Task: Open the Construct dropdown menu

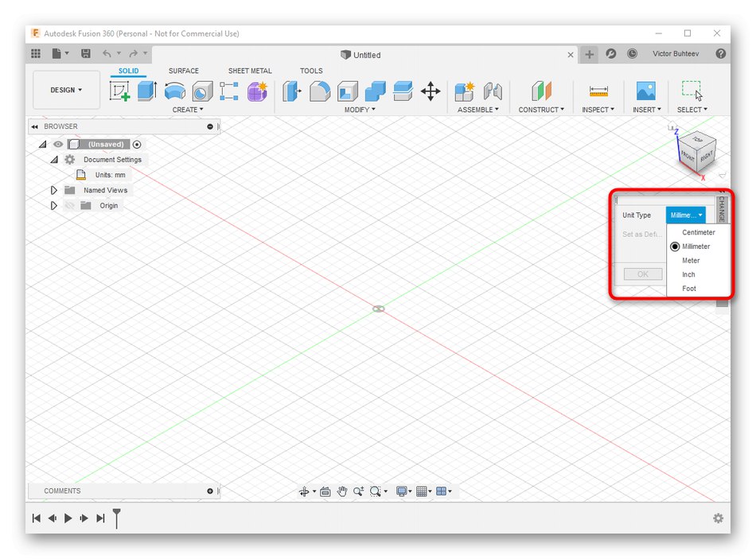Action: 541,110
